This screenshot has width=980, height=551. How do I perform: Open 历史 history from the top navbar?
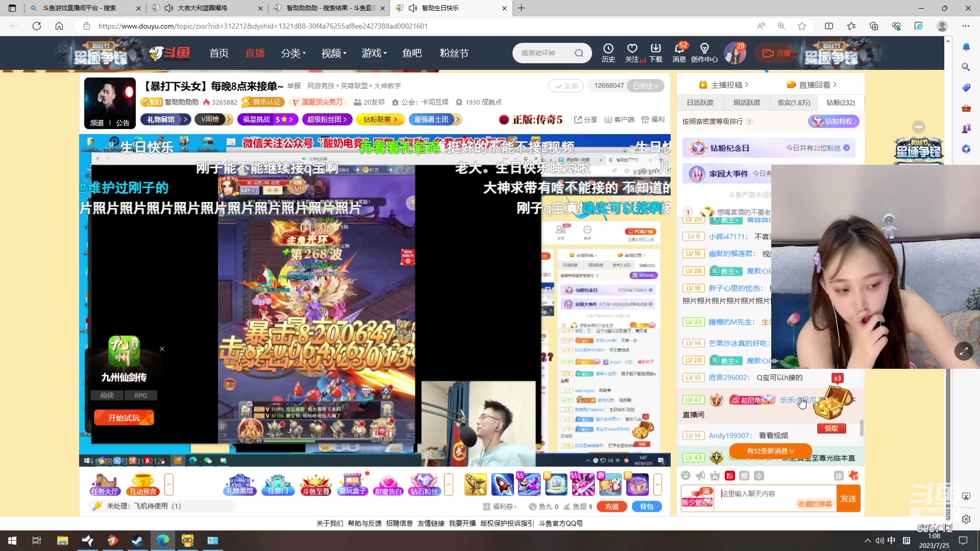(608, 53)
